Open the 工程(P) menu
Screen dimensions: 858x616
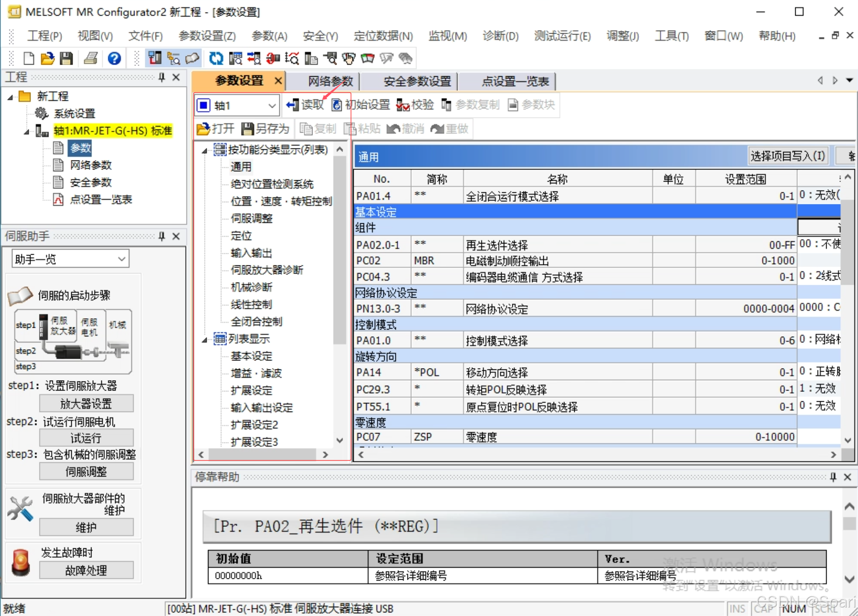pyautogui.click(x=44, y=36)
